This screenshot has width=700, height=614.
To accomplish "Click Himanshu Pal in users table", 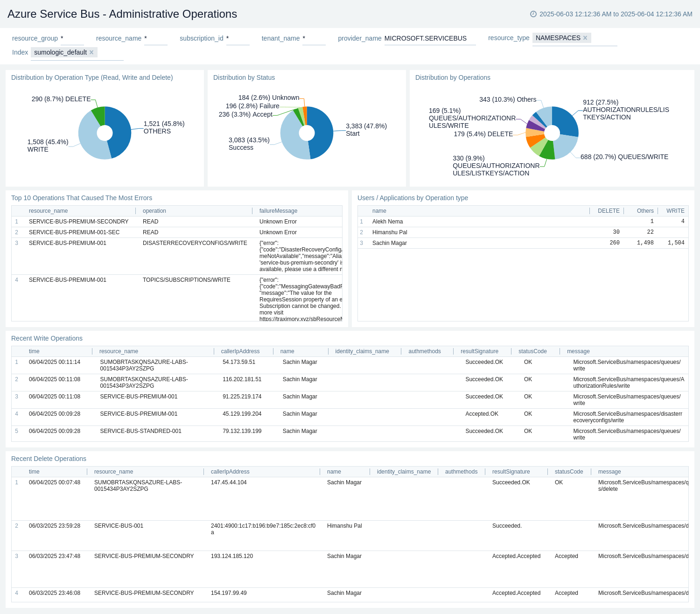I will tap(390, 232).
